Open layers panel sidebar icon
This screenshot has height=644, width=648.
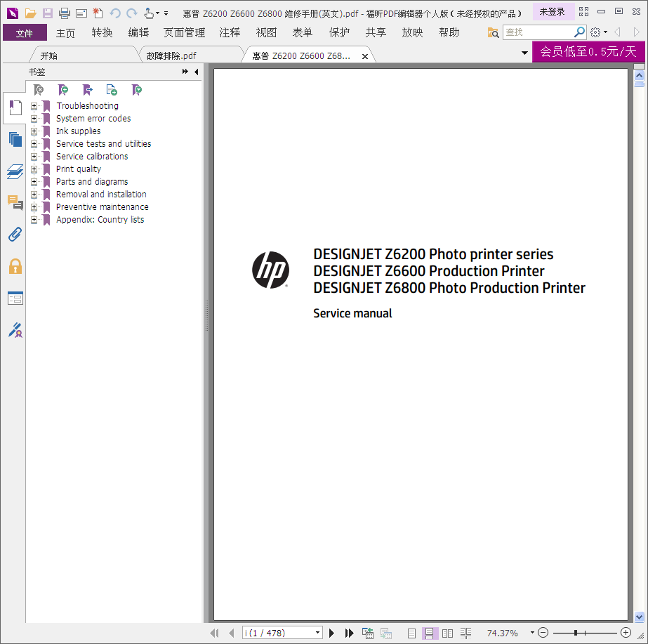click(x=15, y=171)
